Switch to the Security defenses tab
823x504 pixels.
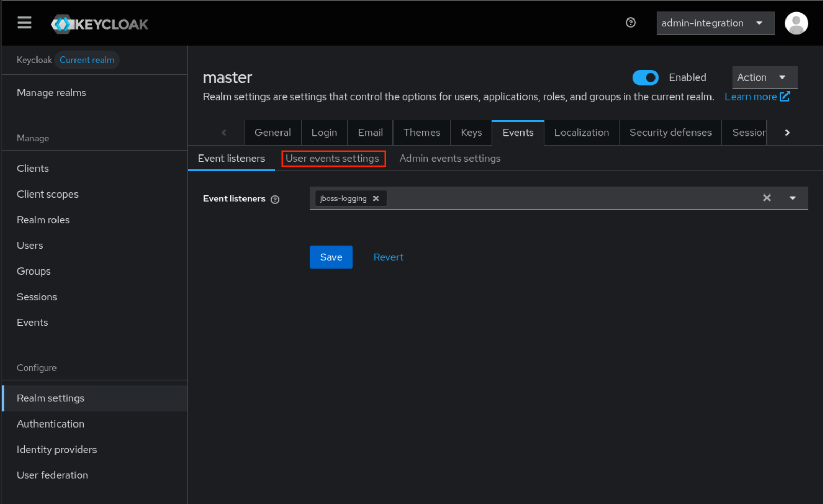[670, 133]
